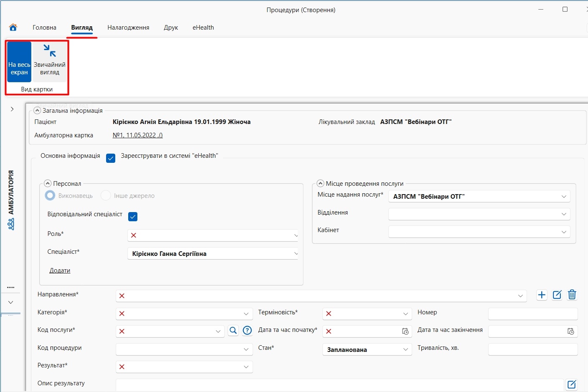The height and width of the screenshot is (392, 588).
Task: Open help for service code
Action: point(247,331)
